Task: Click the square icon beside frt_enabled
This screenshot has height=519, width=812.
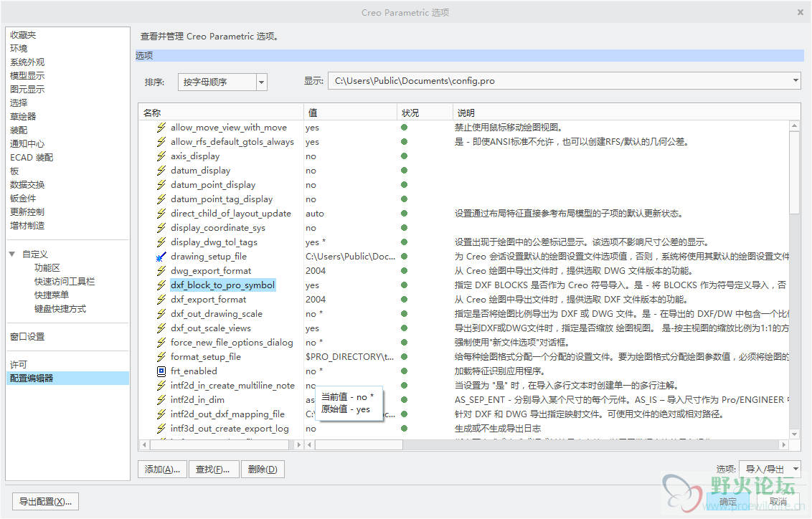Action: (161, 371)
